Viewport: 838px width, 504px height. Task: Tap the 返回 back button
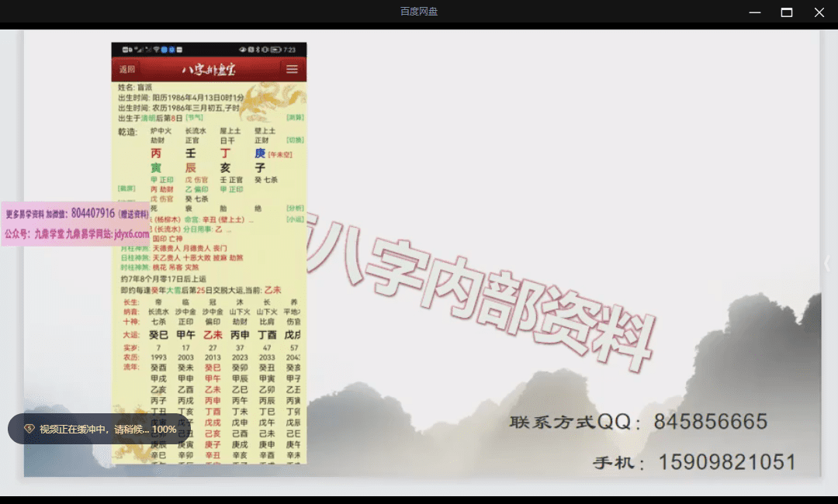127,69
